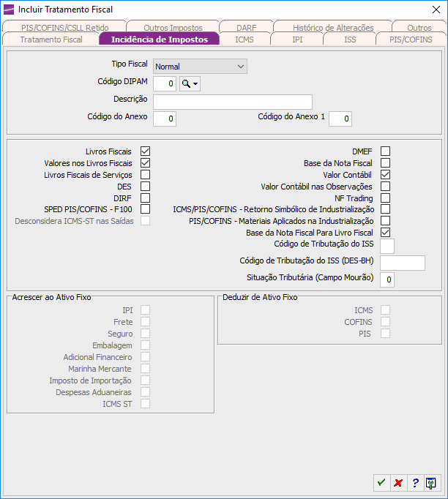Confirm with the green checkmark button
448x499 pixels.
[x=381, y=483]
